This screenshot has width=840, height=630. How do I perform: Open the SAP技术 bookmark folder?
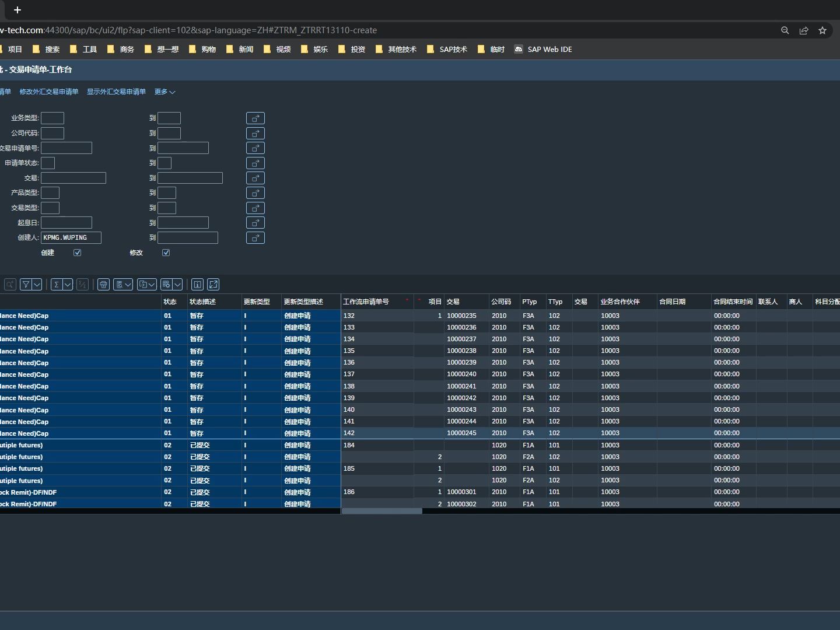point(447,50)
